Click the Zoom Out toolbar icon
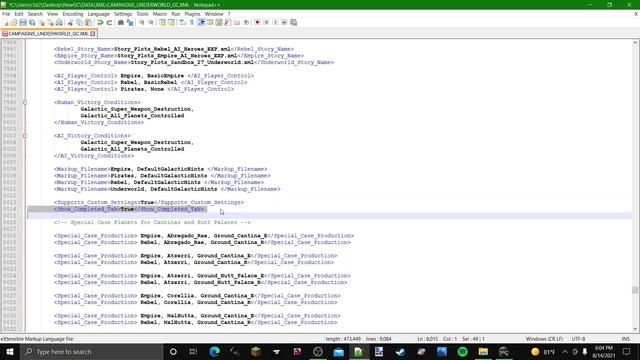Viewport: 640px width, 360px height. point(151,22)
